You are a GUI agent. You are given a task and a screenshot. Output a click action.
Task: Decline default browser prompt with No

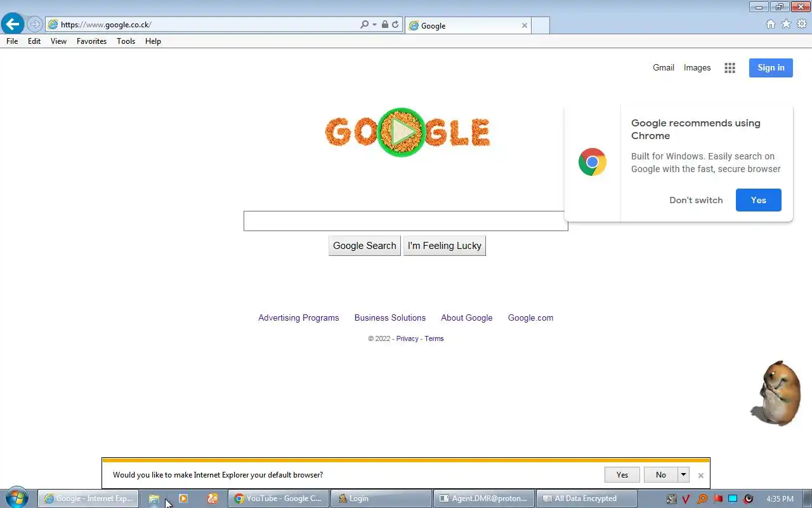(661, 474)
